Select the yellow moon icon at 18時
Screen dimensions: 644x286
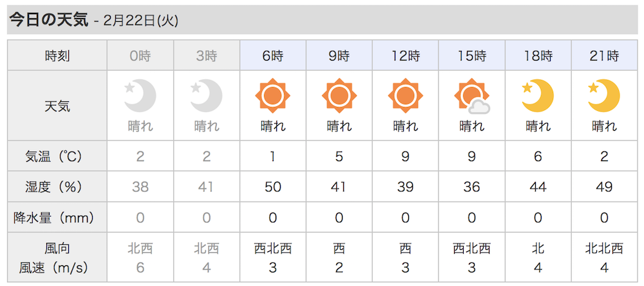538,96
